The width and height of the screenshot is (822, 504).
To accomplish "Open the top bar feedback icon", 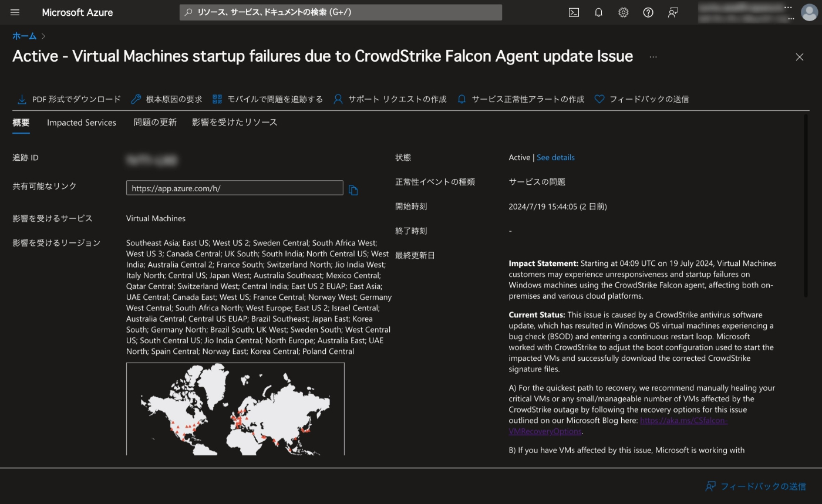I will [673, 12].
